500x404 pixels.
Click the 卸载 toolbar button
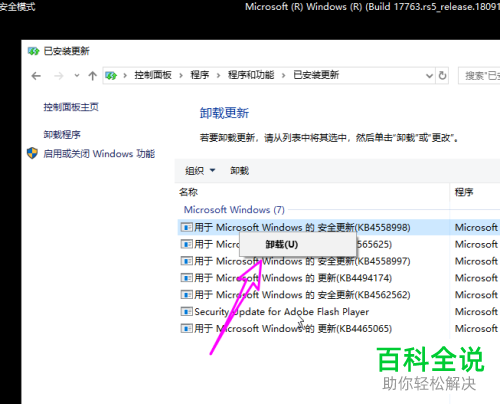pyautogui.click(x=240, y=171)
